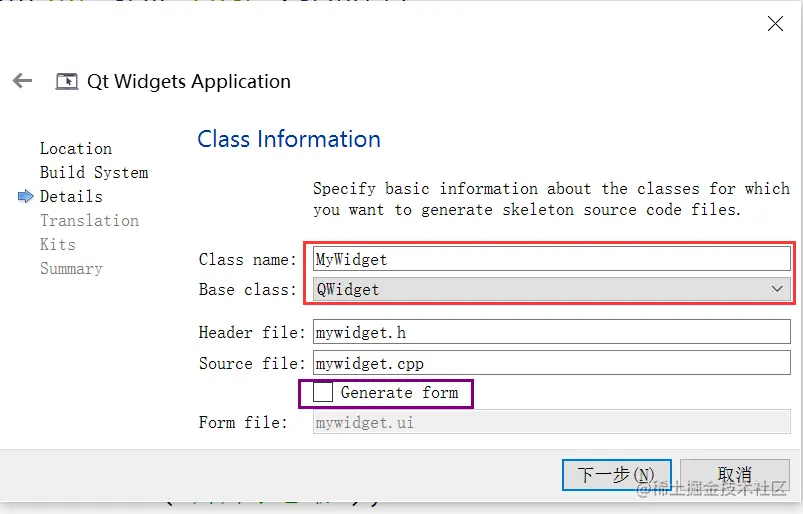803x514 pixels.
Task: Click the Header file: label
Action: coord(252,333)
